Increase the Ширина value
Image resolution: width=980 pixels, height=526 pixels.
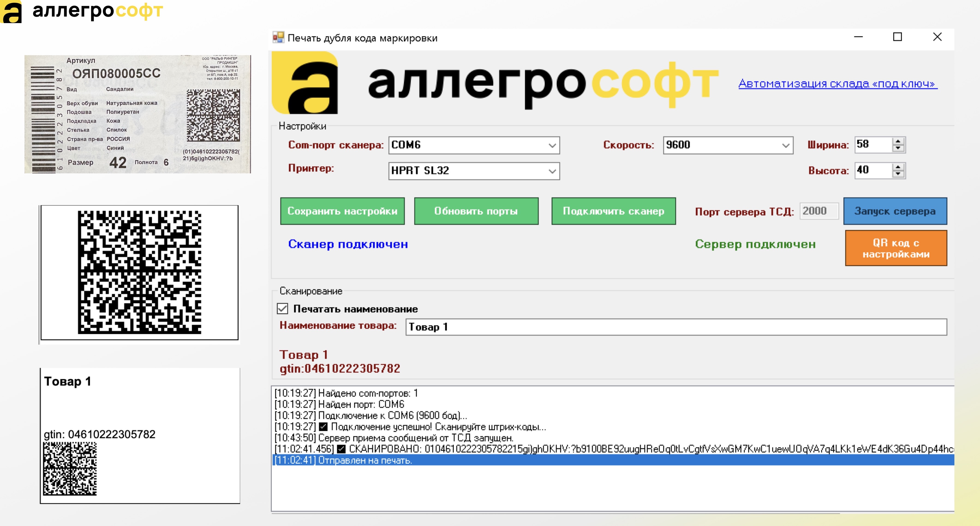(898, 141)
